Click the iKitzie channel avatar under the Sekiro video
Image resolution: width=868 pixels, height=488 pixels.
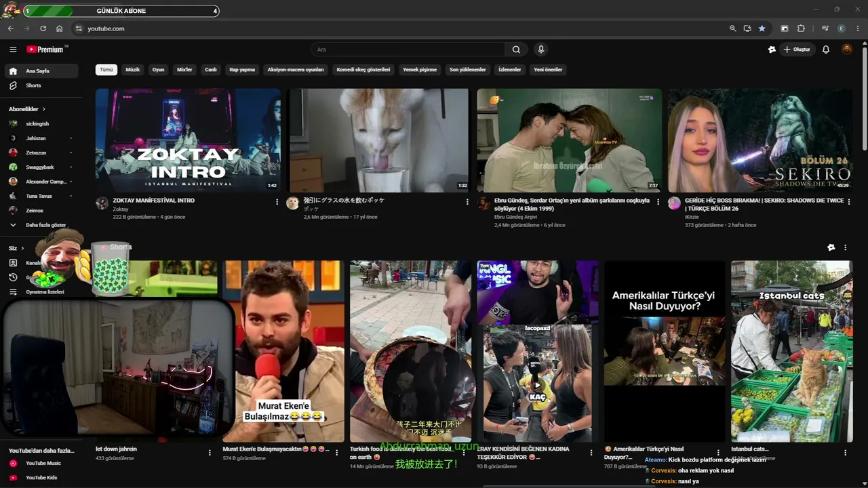(x=674, y=203)
